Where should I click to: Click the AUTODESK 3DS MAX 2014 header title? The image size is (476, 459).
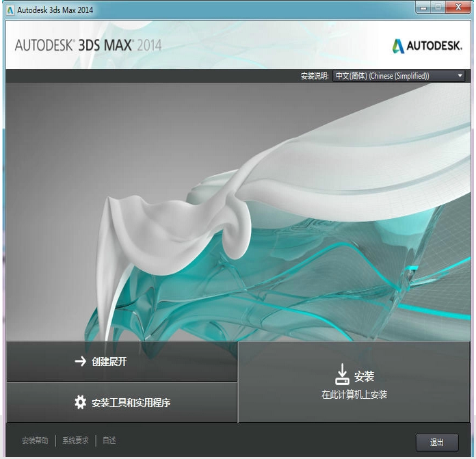[88, 45]
